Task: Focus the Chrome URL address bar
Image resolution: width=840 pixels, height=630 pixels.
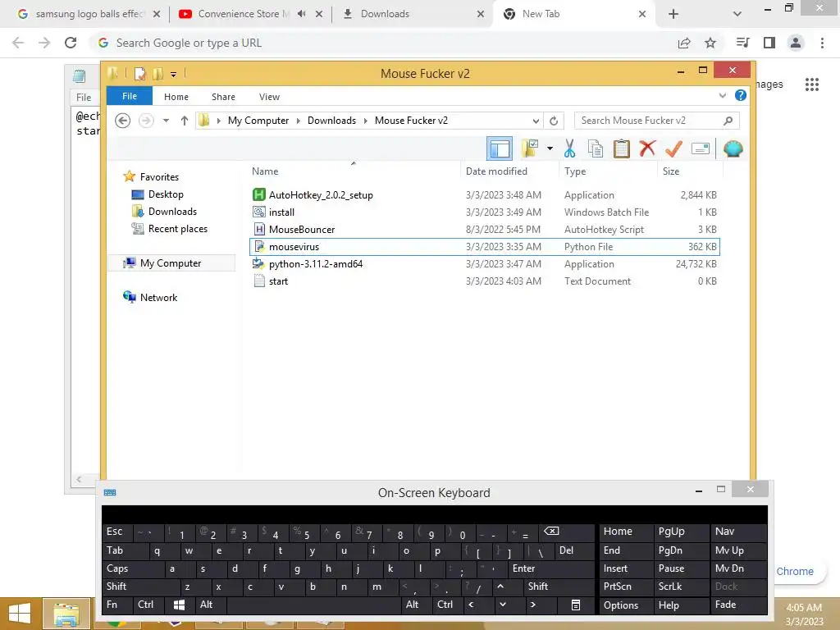Action: 382,43
